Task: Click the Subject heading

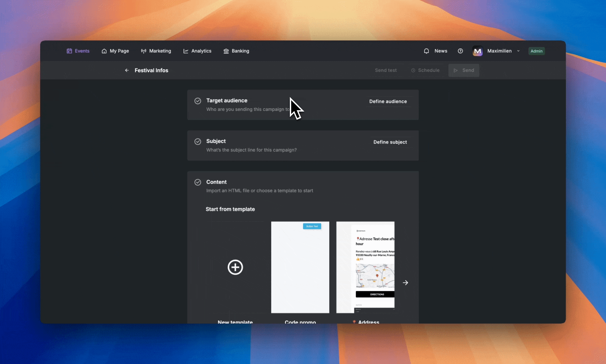Action: 216,141
